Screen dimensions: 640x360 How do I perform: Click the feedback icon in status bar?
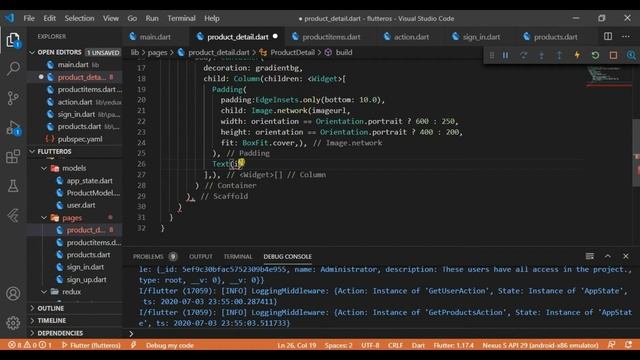click(611, 345)
